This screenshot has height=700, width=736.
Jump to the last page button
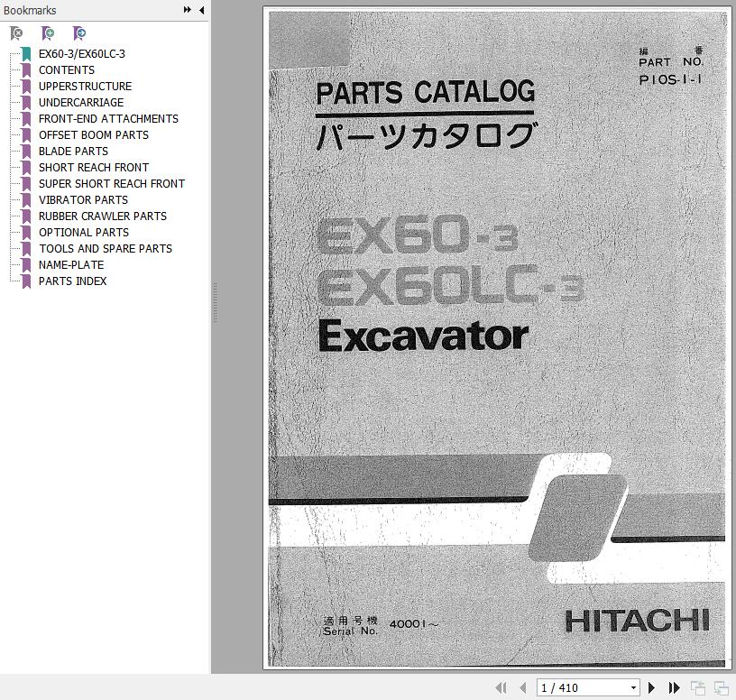(674, 688)
